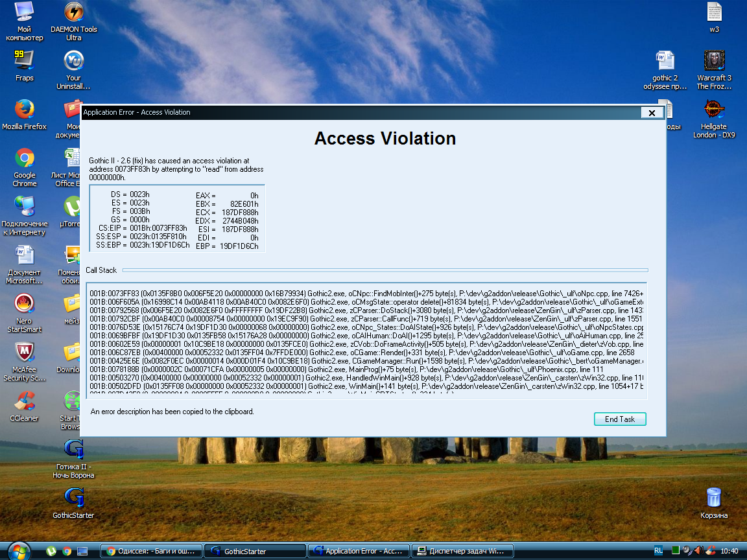Open Internet connection shortcut icon
The image size is (747, 560).
click(24, 216)
